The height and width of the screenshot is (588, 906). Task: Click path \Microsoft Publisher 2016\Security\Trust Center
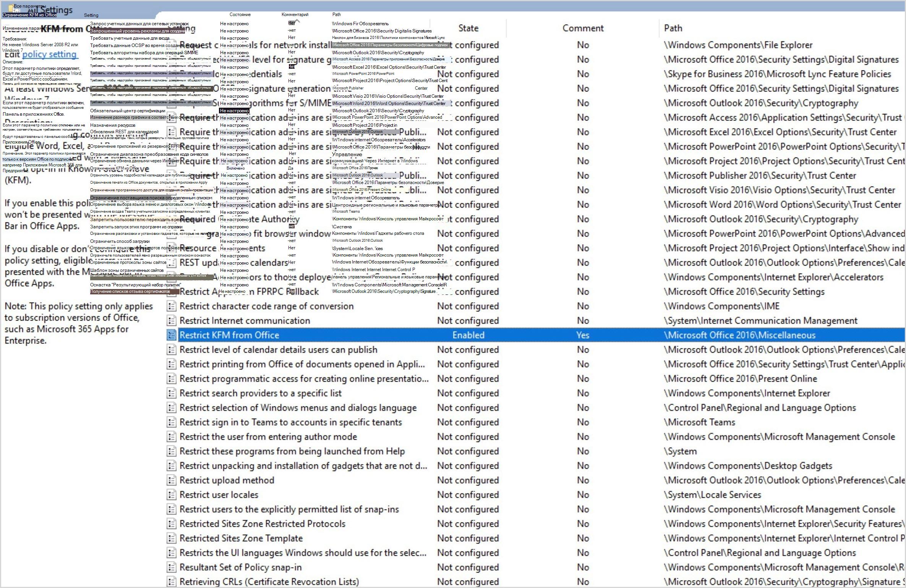tap(760, 176)
